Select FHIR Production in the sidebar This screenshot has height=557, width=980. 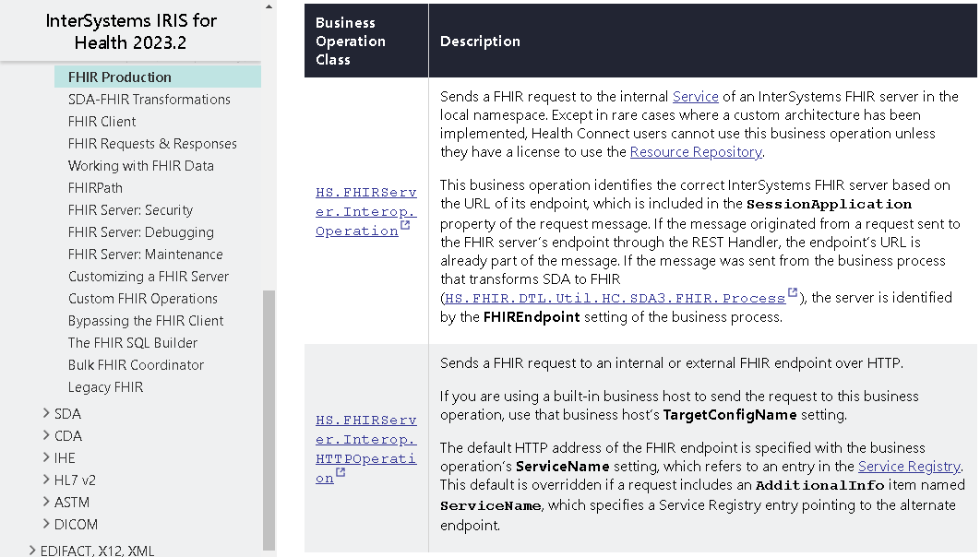click(120, 77)
